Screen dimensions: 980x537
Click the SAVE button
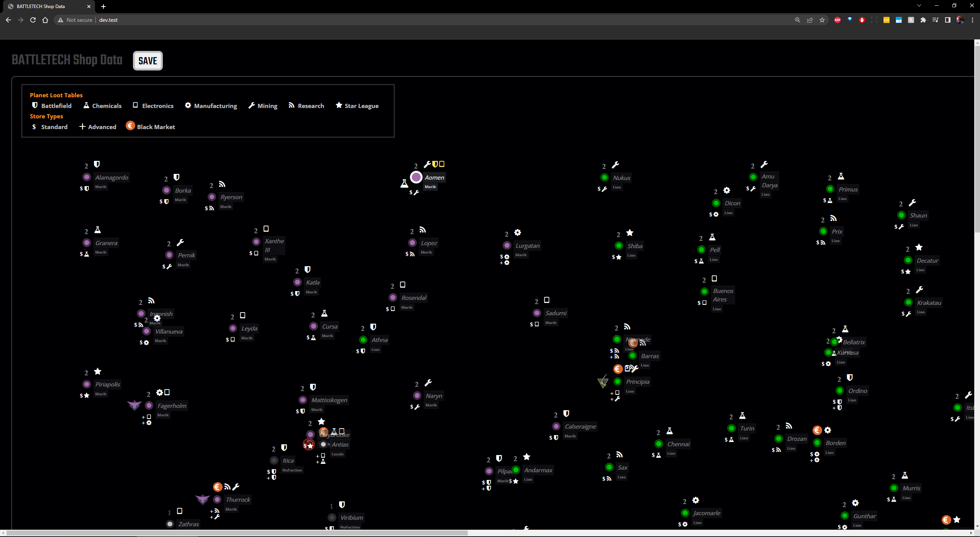pos(147,61)
